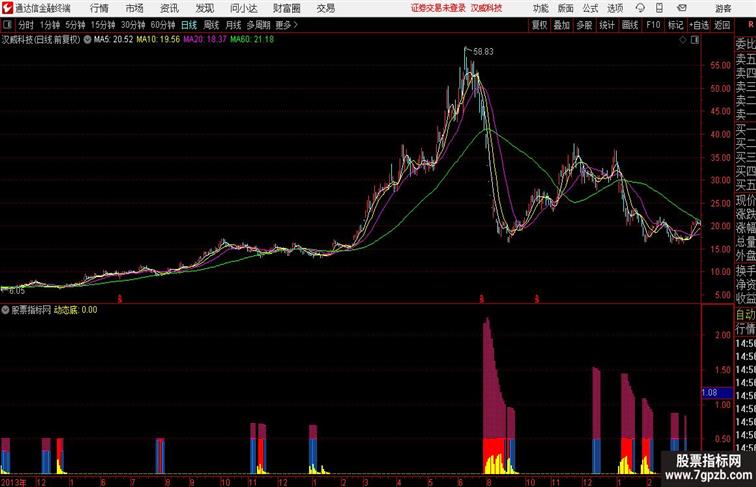Open the mobile phone icon
756x487 pixels.
[x=660, y=8]
